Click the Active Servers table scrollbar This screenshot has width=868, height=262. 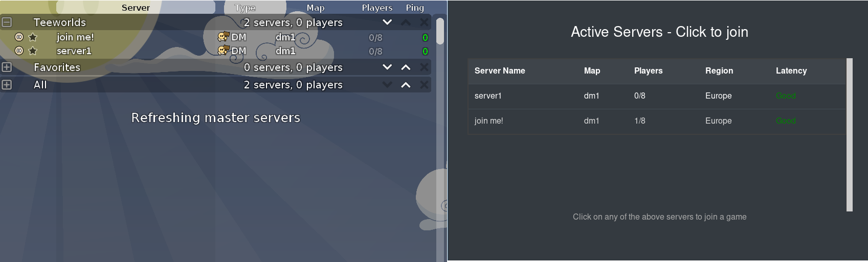pyautogui.click(x=850, y=135)
